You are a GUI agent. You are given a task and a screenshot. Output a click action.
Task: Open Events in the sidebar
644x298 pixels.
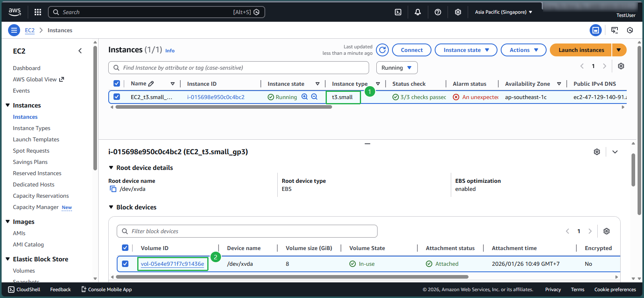tap(21, 91)
